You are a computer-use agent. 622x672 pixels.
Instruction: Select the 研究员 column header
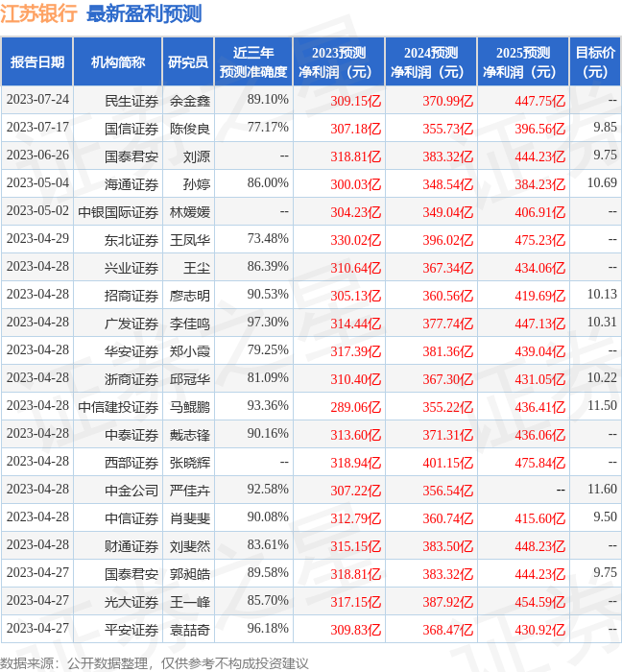point(188,62)
